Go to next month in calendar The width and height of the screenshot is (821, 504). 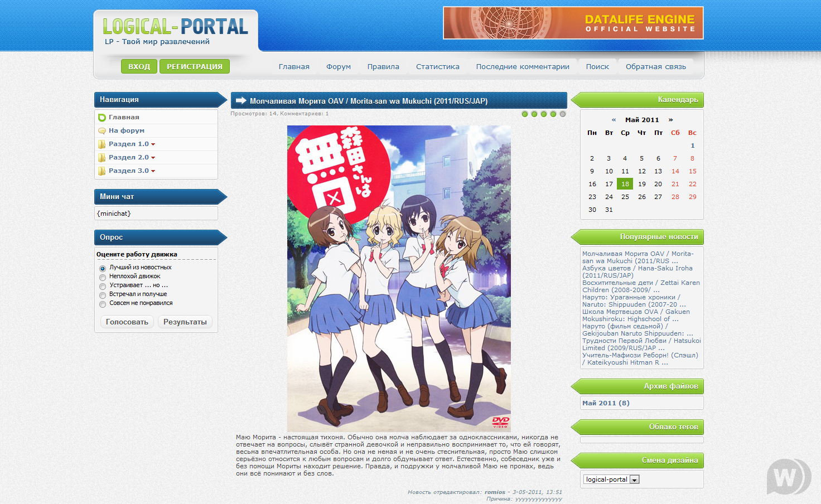[670, 120]
